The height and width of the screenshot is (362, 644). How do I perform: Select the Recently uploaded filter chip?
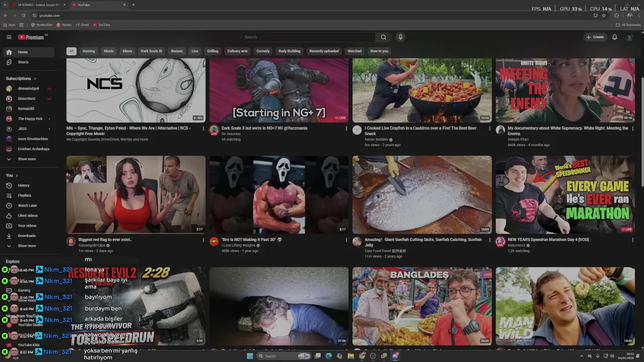tap(324, 51)
